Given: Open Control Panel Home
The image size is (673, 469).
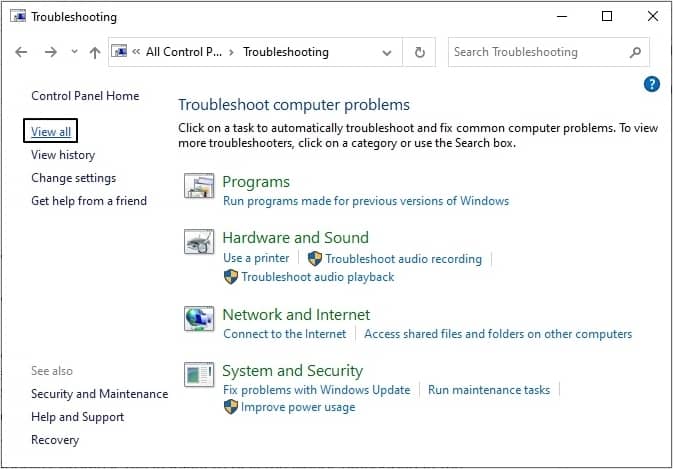Looking at the screenshot, I should 85,96.
